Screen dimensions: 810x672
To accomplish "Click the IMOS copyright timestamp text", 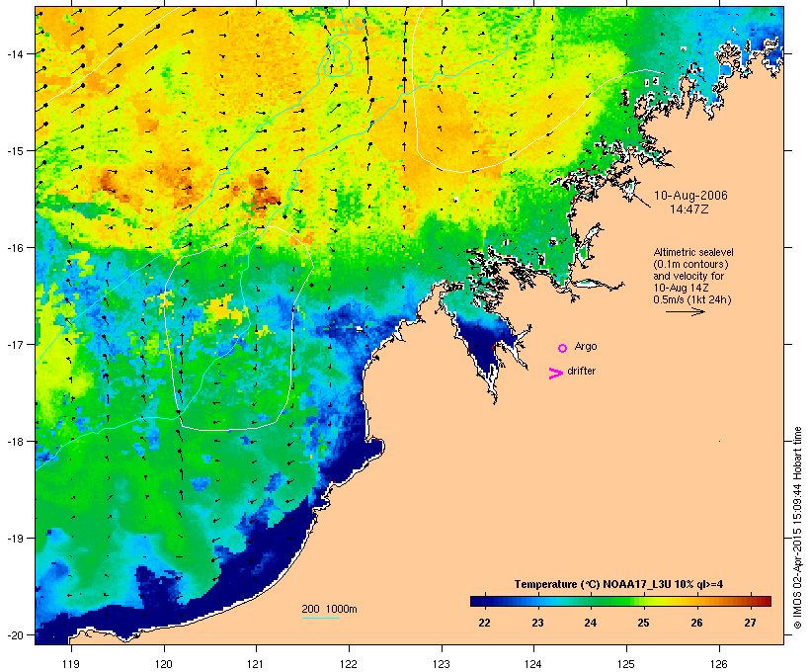I will (798, 528).
